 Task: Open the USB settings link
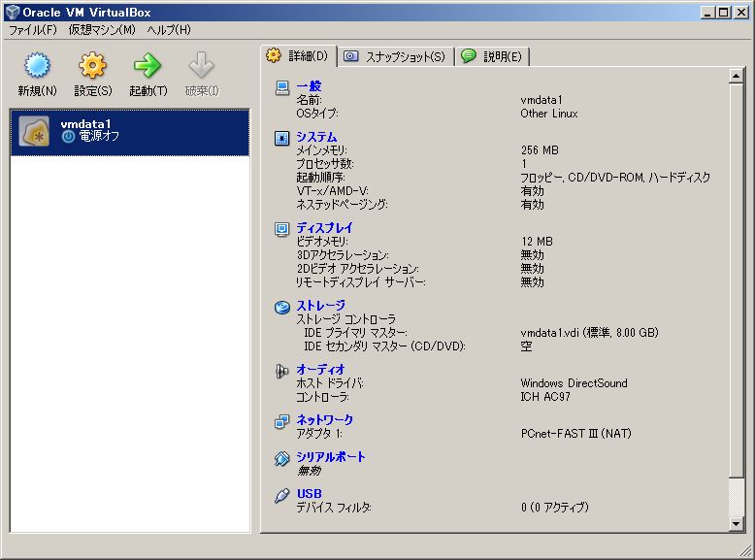pyautogui.click(x=310, y=494)
